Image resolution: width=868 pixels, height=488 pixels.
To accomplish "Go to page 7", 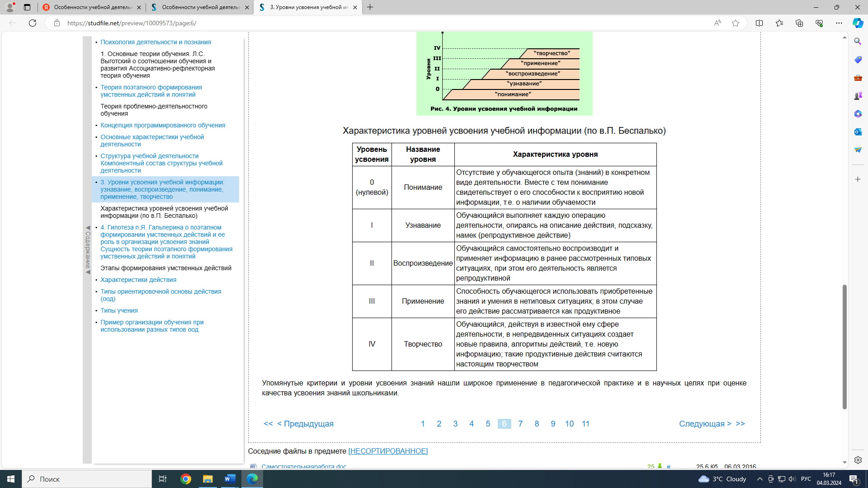I will coord(520,424).
